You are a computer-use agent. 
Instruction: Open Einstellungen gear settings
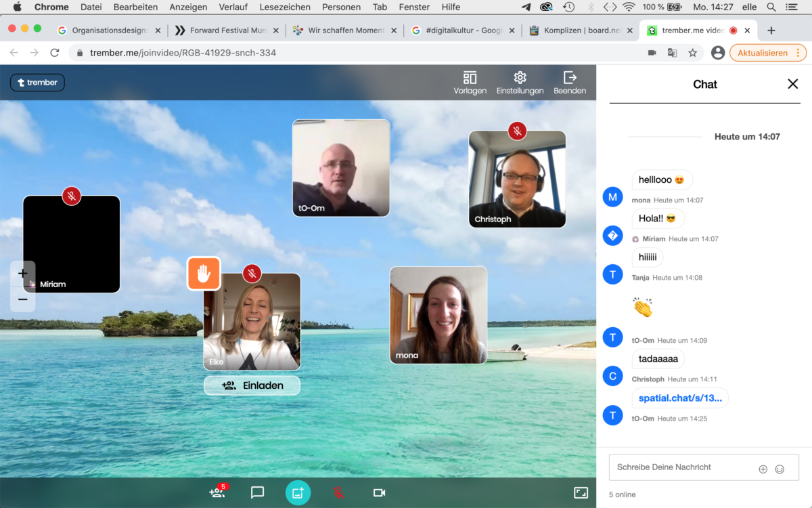[520, 78]
